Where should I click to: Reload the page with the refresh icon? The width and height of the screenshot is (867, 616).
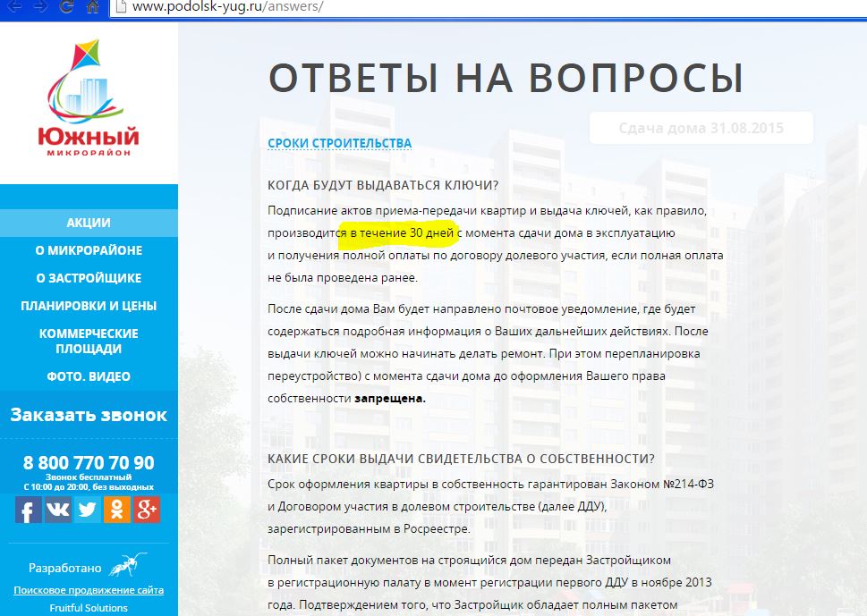point(67,7)
